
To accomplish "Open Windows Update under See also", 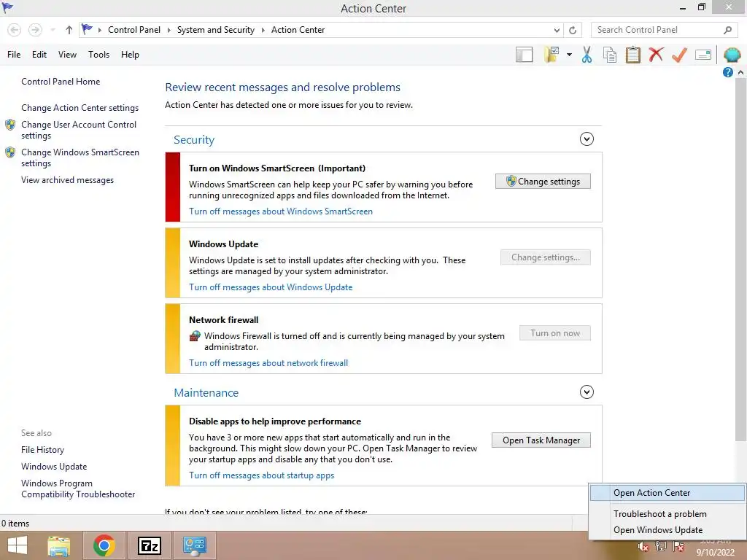I will [54, 466].
